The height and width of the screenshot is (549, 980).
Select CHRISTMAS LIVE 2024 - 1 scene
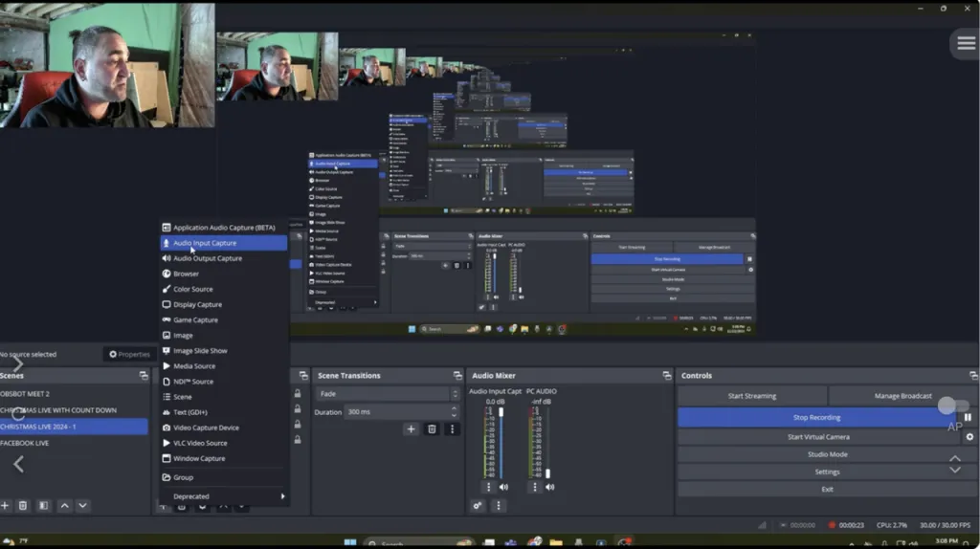pyautogui.click(x=74, y=427)
